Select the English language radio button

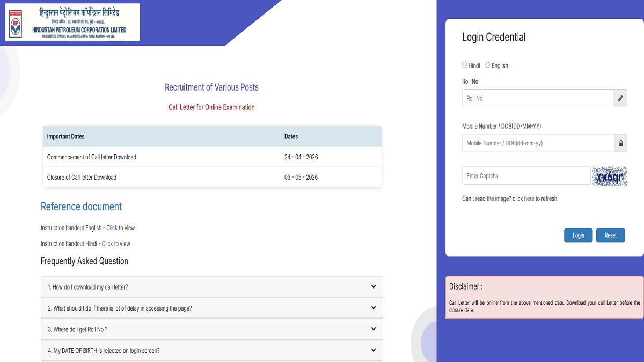click(488, 65)
